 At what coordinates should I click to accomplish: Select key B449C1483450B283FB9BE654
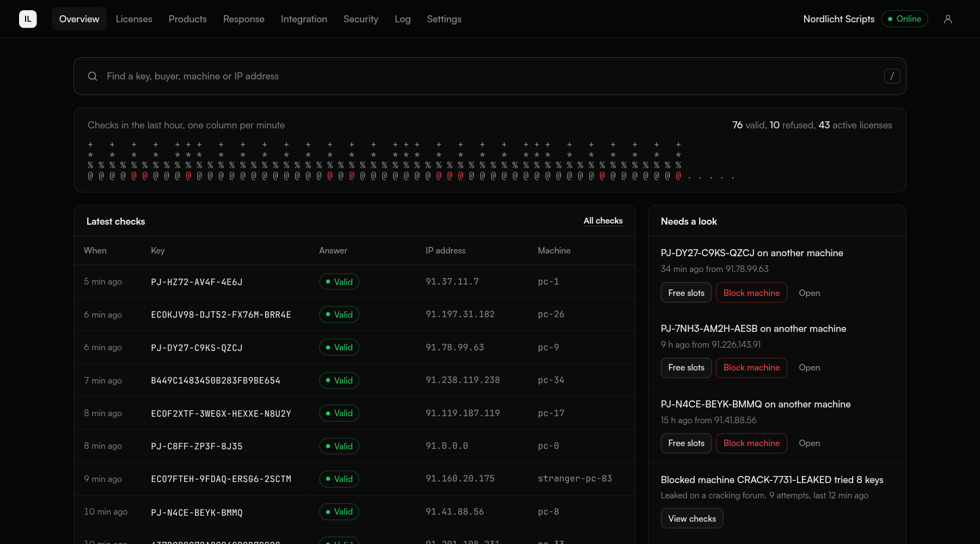pos(216,380)
